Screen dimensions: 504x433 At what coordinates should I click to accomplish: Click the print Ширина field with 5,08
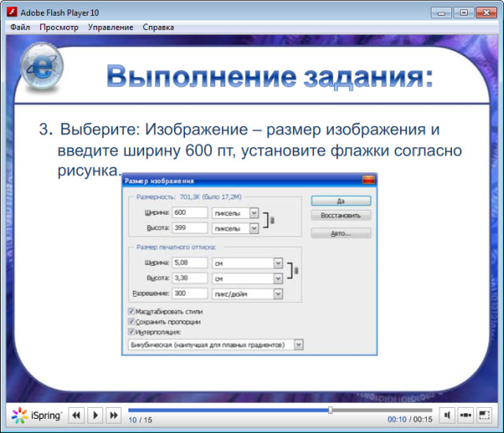190,262
